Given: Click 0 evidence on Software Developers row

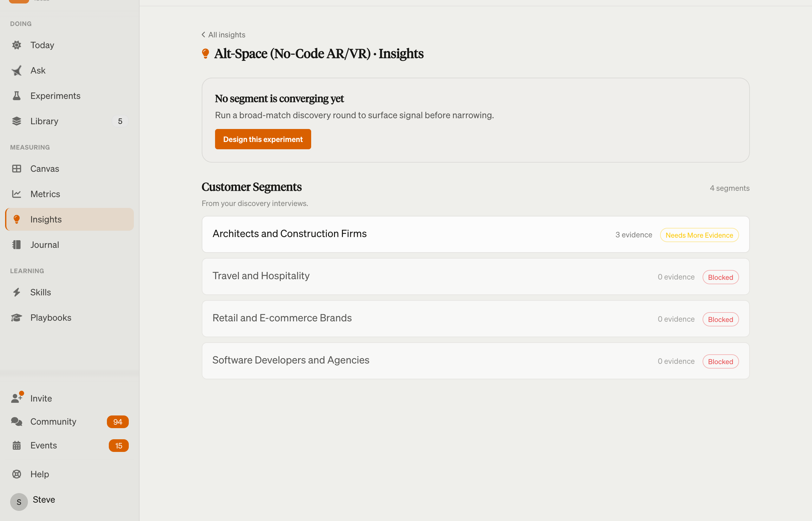Looking at the screenshot, I should (x=676, y=361).
